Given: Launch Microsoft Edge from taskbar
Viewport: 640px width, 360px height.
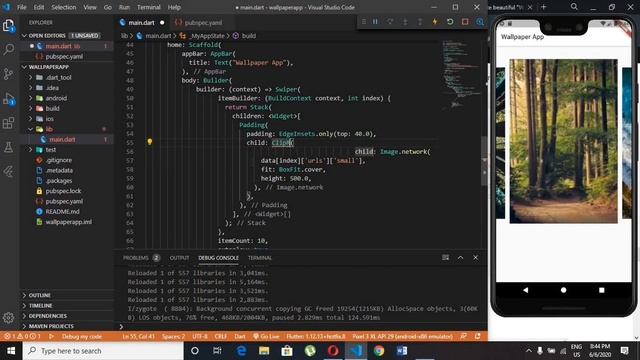Looking at the screenshot, I should click(x=241, y=351).
